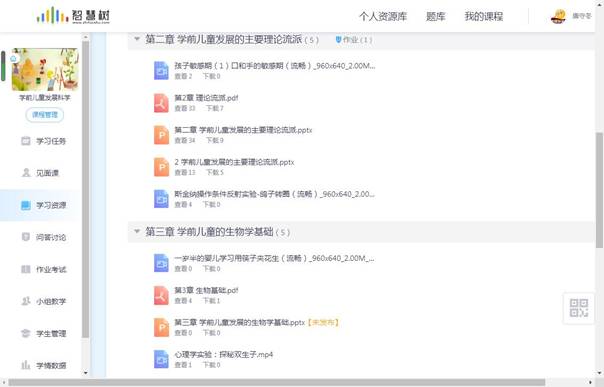This screenshot has width=604, height=387.
Task: Open 题库 in top navigation
Action: tap(435, 17)
